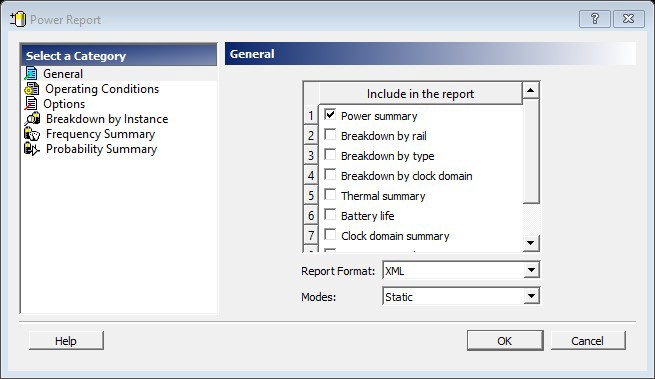Uncheck the Power summary checkbox
Image resolution: width=655 pixels, height=379 pixels.
[x=330, y=114]
